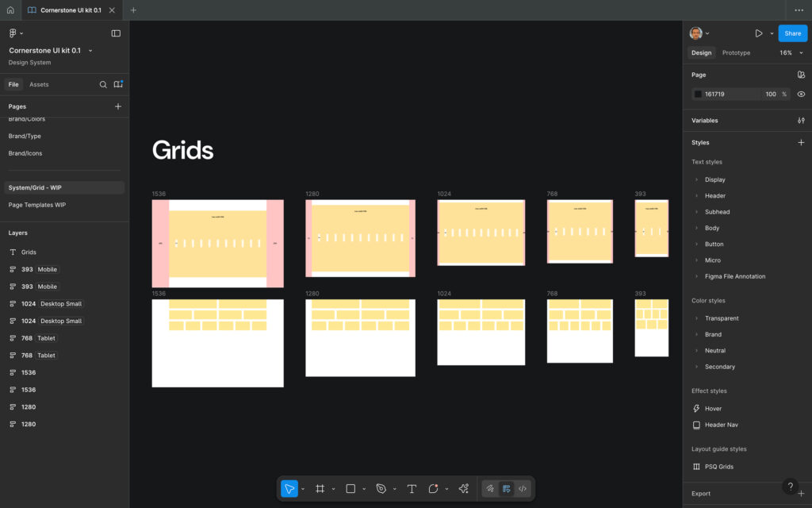Open the Assets tab
The width and height of the screenshot is (812, 508).
click(39, 84)
